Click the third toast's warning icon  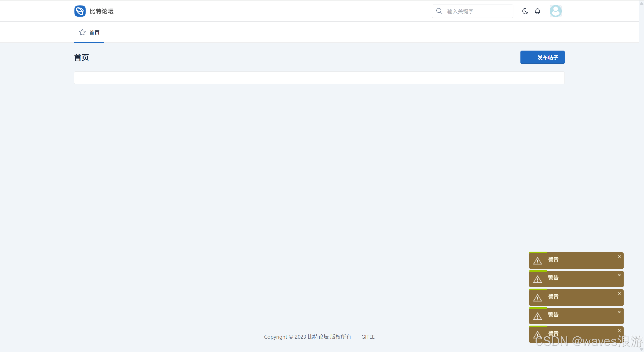click(537, 298)
